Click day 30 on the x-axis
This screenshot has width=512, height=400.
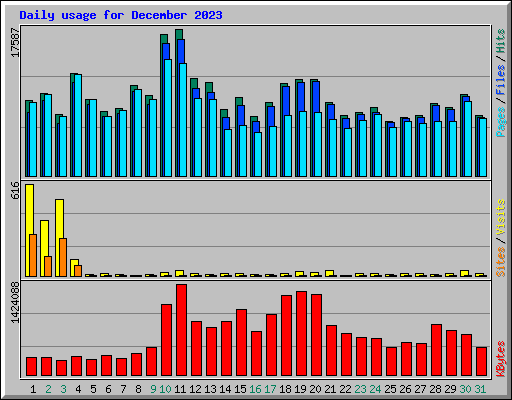click(x=465, y=389)
